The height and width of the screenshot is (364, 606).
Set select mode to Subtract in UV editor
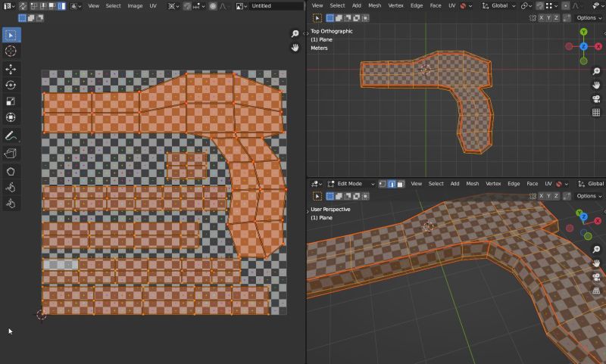[40, 18]
